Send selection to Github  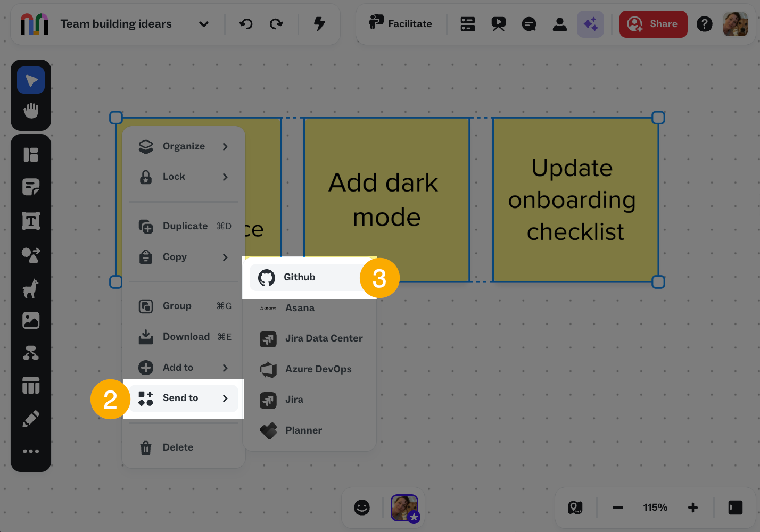[309, 277]
